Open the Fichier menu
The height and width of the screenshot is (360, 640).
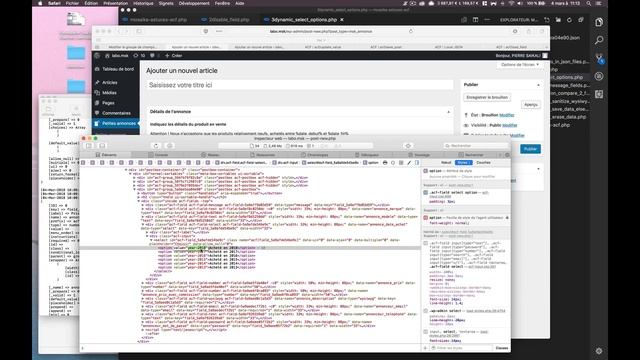[72, 3]
